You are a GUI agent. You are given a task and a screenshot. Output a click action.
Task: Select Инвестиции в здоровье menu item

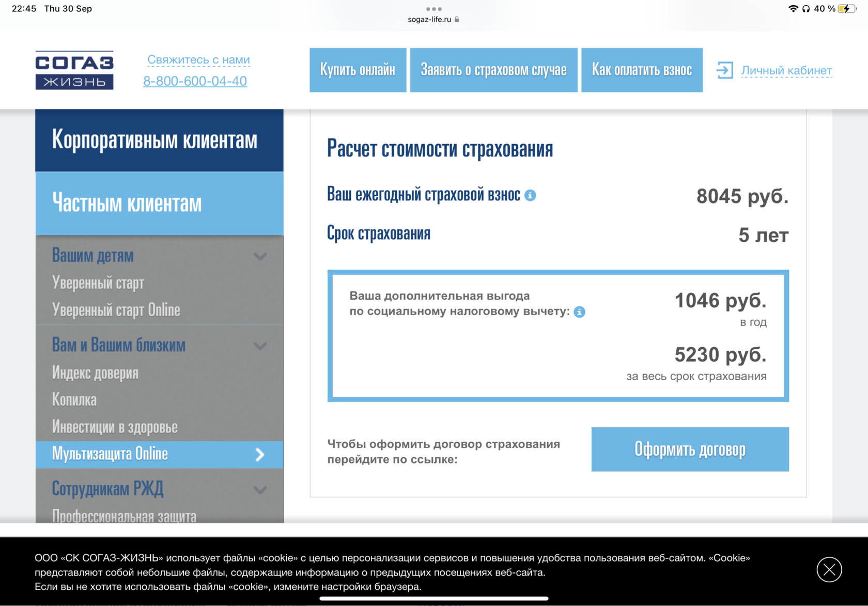tap(115, 427)
